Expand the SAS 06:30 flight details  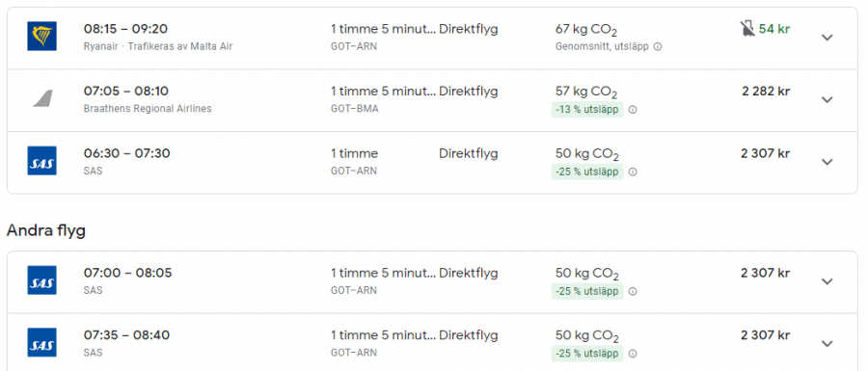[827, 162]
